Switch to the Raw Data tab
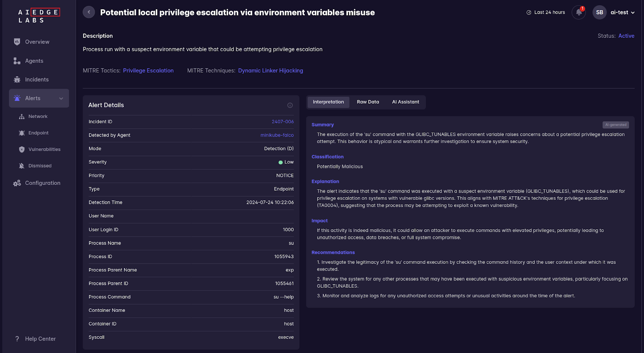 click(x=368, y=102)
